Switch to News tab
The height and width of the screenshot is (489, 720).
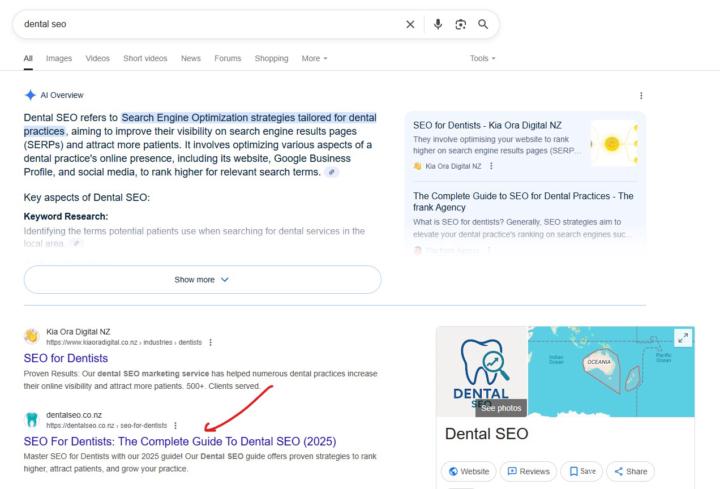click(191, 58)
